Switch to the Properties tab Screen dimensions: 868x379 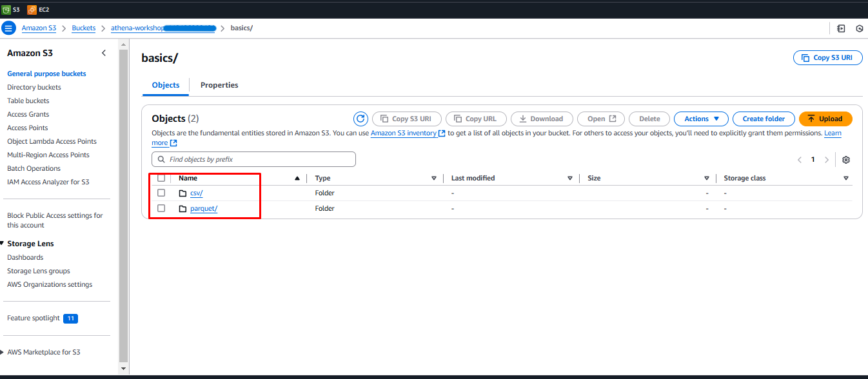click(x=219, y=84)
